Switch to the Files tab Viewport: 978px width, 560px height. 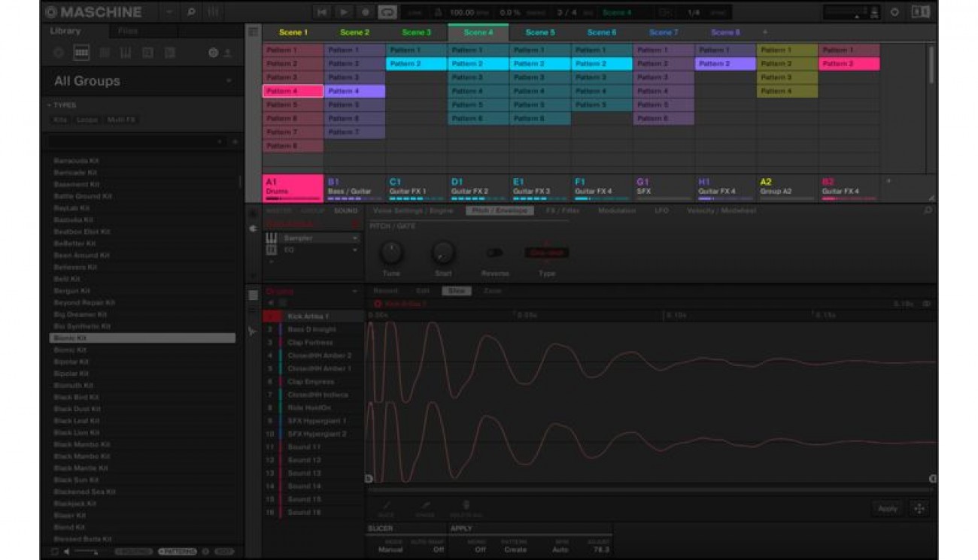pyautogui.click(x=128, y=31)
